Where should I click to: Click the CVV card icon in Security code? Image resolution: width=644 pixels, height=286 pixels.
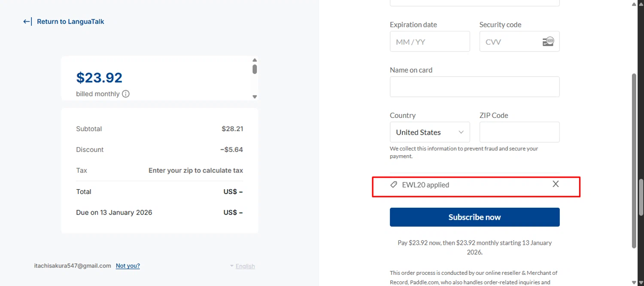pos(548,42)
